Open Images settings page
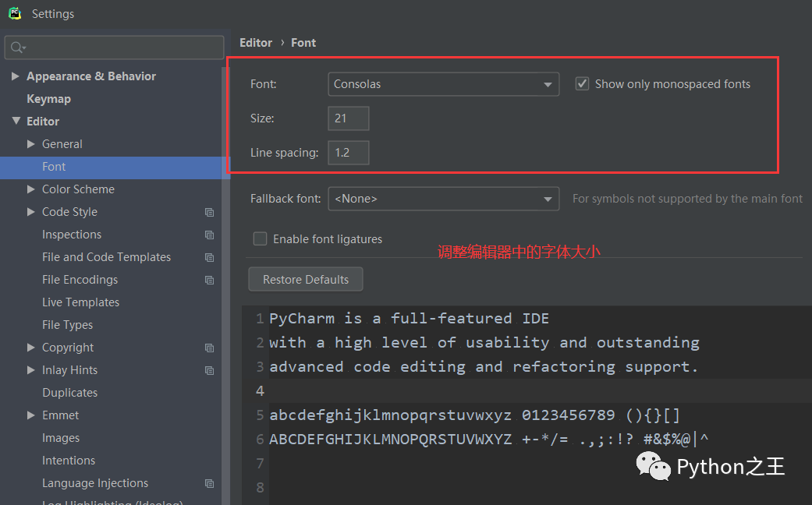This screenshot has height=505, width=812. coord(61,438)
